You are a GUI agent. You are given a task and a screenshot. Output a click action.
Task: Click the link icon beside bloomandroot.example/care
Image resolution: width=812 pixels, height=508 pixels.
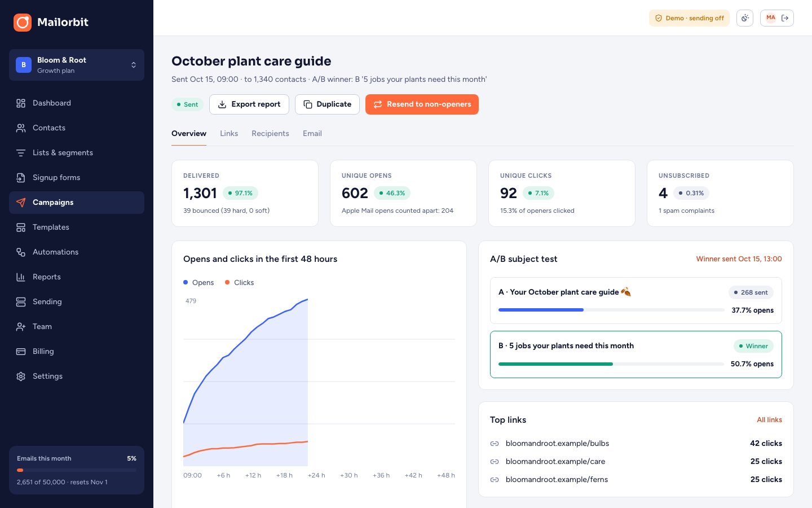tap(495, 462)
